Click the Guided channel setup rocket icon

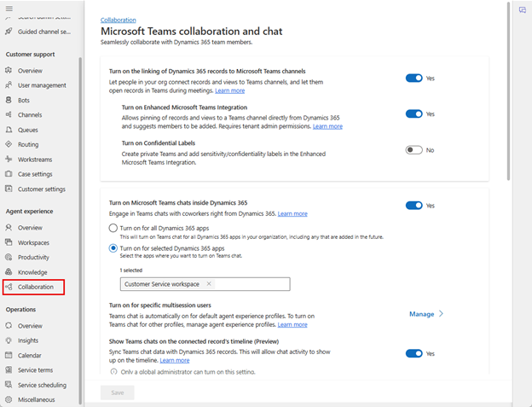click(9, 32)
